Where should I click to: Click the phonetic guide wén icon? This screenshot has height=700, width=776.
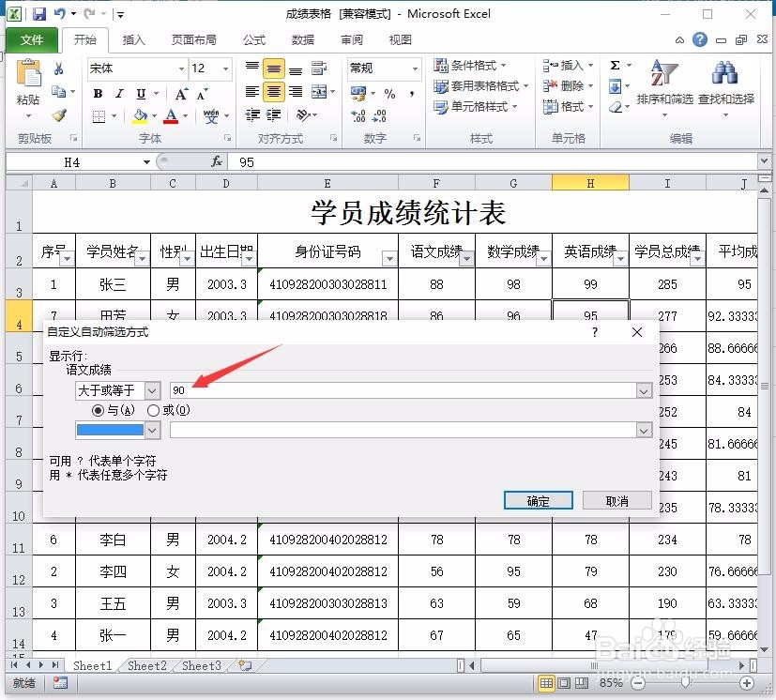[x=211, y=116]
